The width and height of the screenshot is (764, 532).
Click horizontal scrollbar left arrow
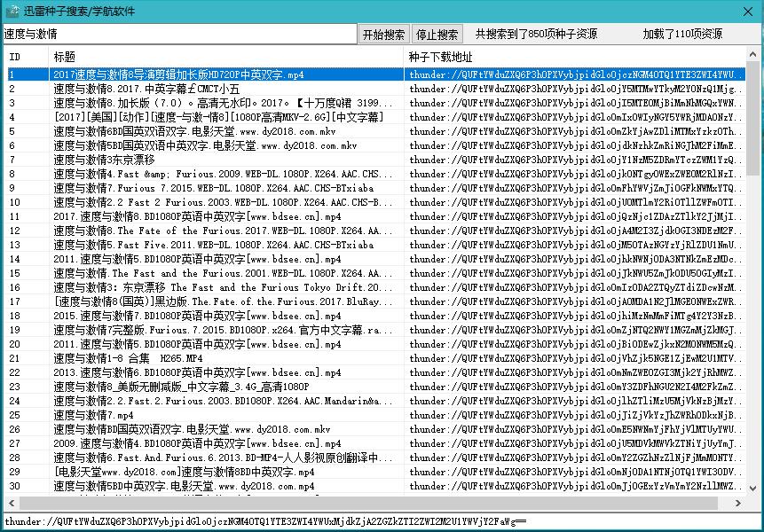pyautogui.click(x=10, y=502)
